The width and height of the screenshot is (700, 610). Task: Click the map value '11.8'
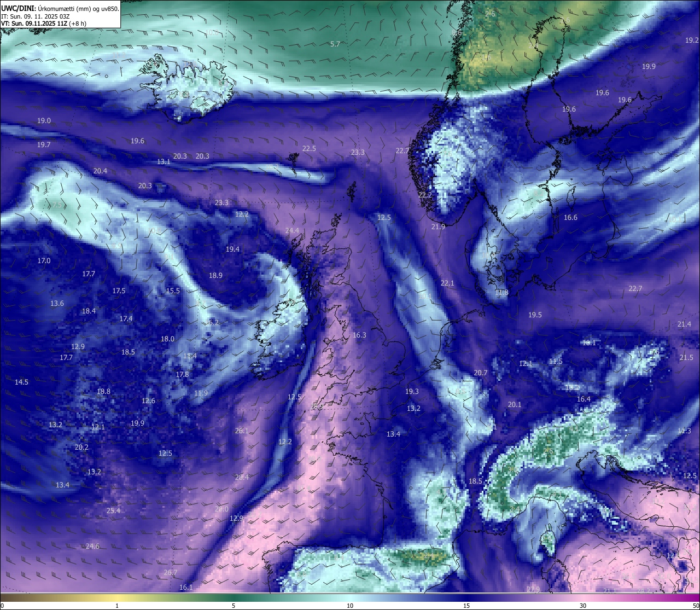[501, 292]
